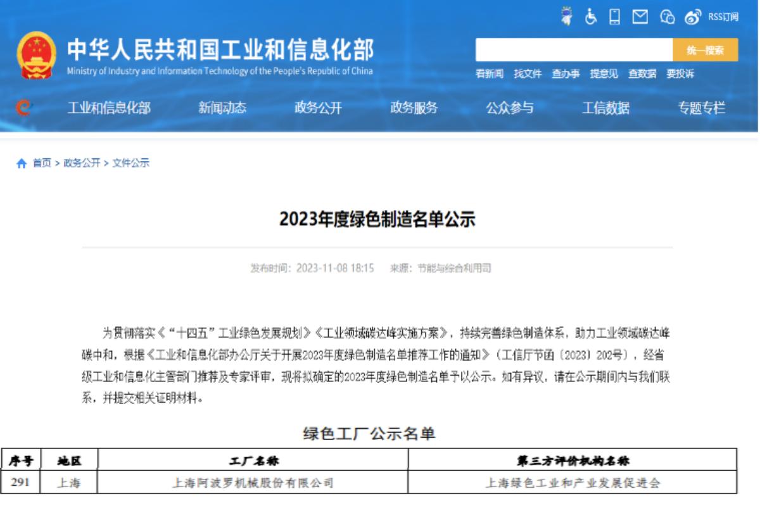Select the 政务服务 navigation menu
The width and height of the screenshot is (760, 532).
414,108
